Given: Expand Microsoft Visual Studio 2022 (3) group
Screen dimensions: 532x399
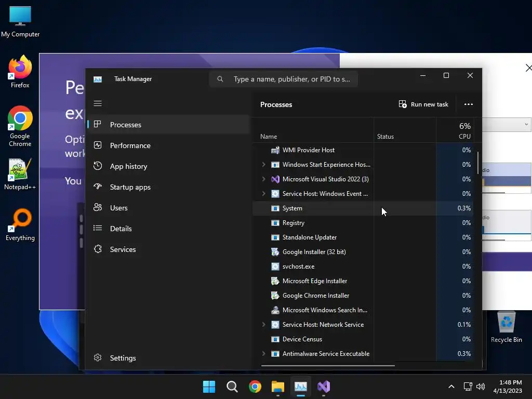Looking at the screenshot, I should [263, 179].
